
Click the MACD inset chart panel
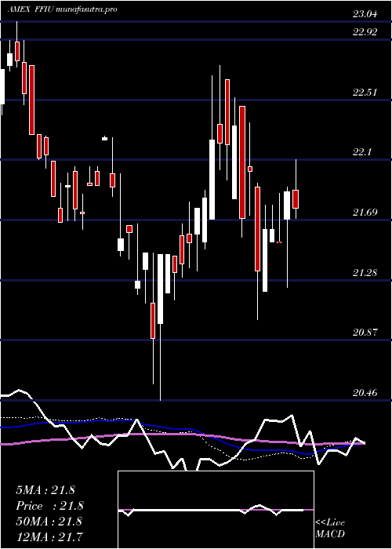click(216, 510)
